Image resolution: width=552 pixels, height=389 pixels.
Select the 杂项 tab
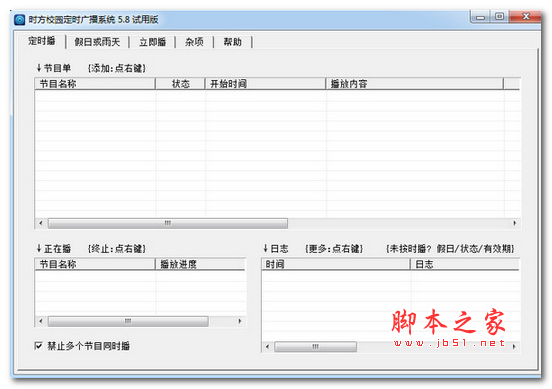tap(194, 42)
